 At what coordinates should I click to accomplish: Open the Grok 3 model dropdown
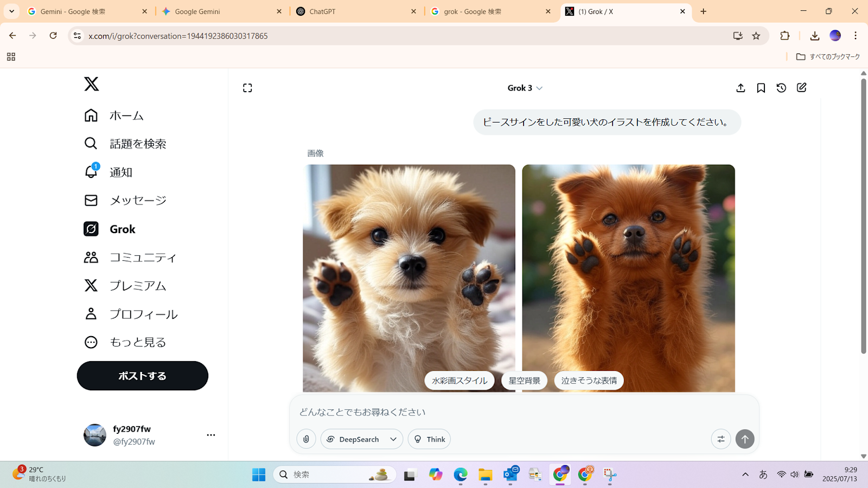click(x=525, y=88)
